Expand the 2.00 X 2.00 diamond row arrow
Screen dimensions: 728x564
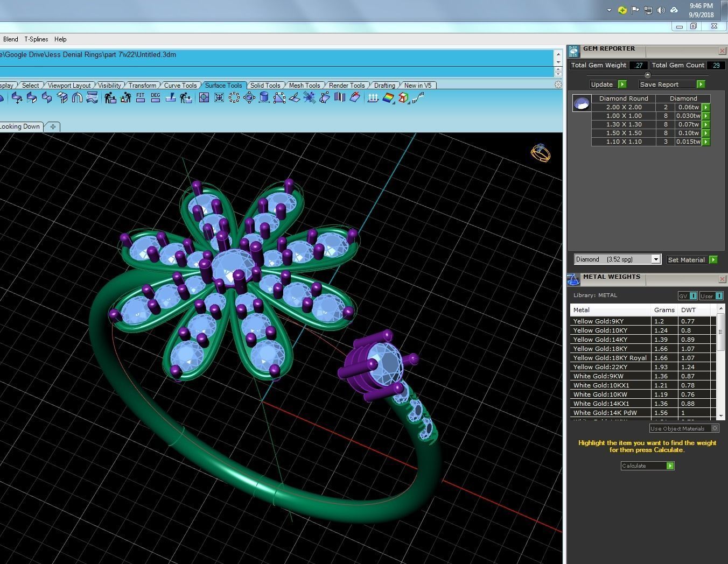pyautogui.click(x=706, y=107)
